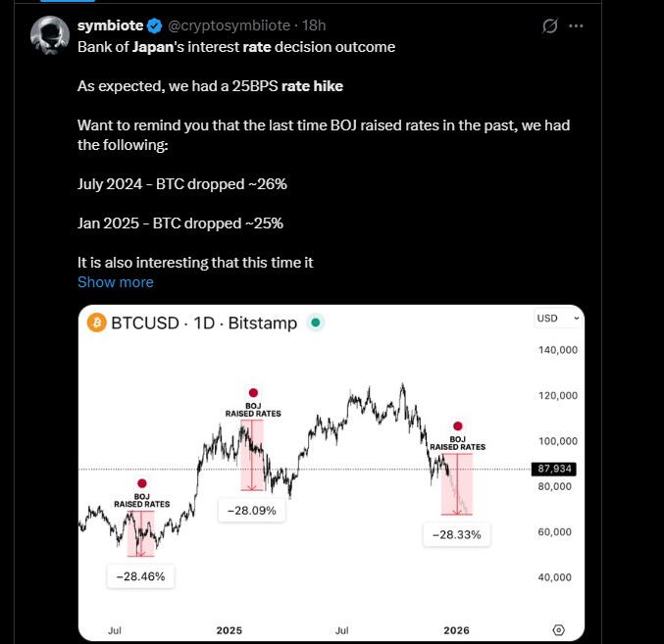Screen dimensions: 664x644
Task: Click the 2026 time axis marker
Action: click(457, 629)
